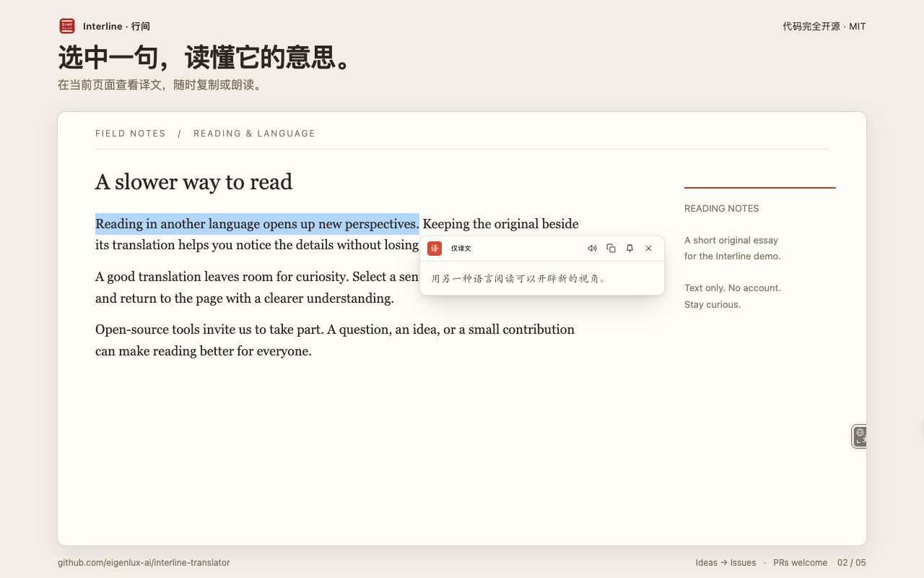
Task: Click the subtitle 在当前页面查看译文，随时复制或朗读。
Action: [x=162, y=85]
